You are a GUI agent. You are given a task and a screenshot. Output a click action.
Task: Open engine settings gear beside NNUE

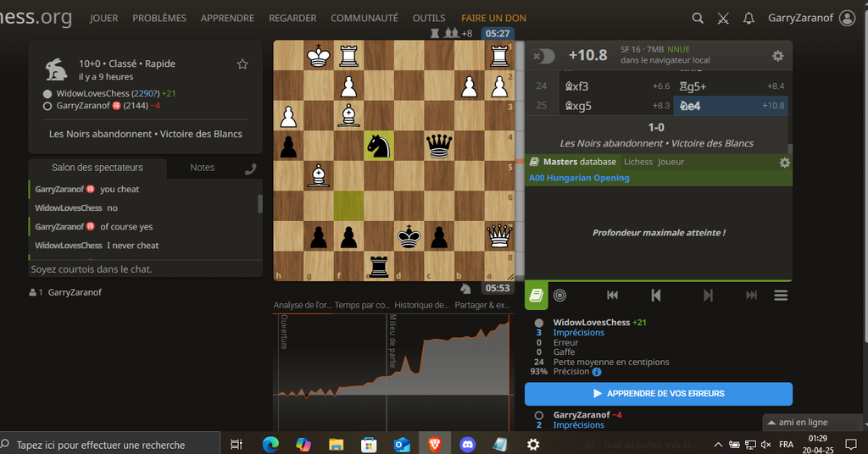[777, 56]
